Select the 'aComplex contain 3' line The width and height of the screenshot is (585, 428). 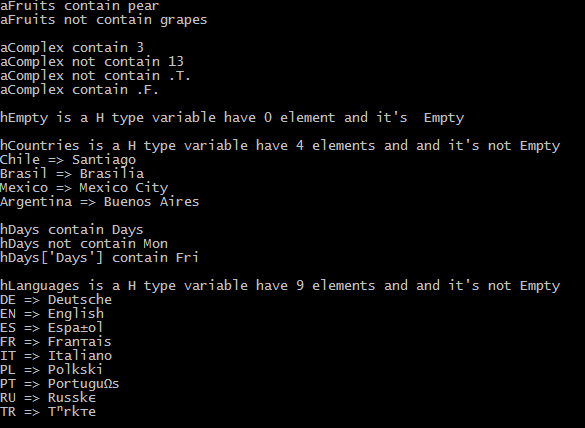coord(72,48)
